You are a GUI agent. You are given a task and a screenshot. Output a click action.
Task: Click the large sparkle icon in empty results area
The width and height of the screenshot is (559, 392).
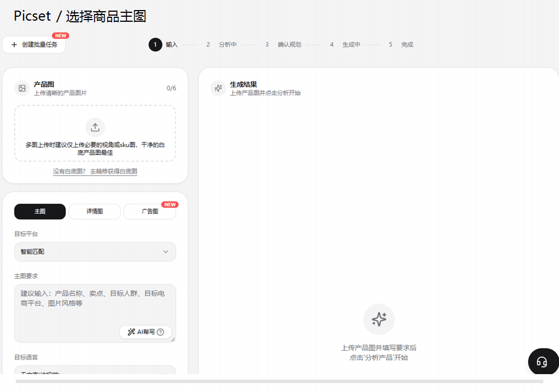378,319
